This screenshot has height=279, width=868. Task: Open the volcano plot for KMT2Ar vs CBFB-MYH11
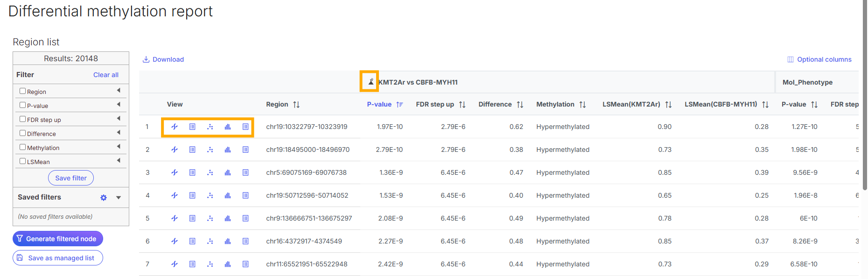[371, 82]
